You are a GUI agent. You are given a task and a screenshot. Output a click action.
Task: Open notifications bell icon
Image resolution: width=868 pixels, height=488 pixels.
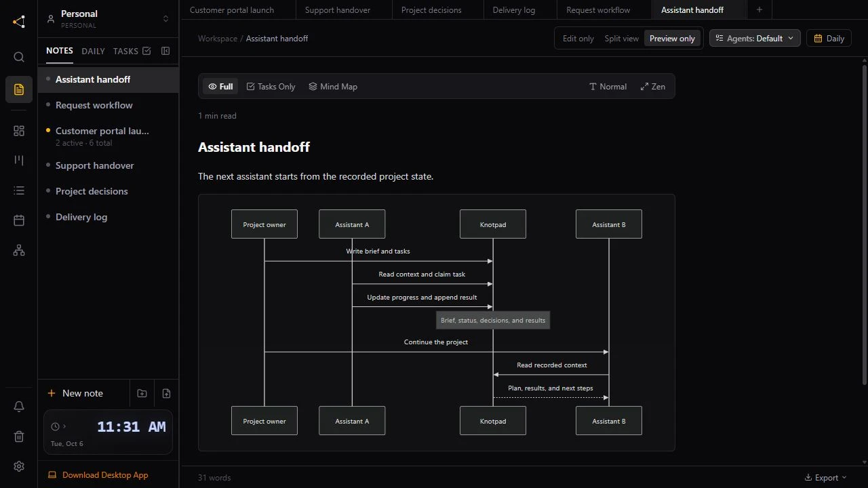(x=19, y=407)
